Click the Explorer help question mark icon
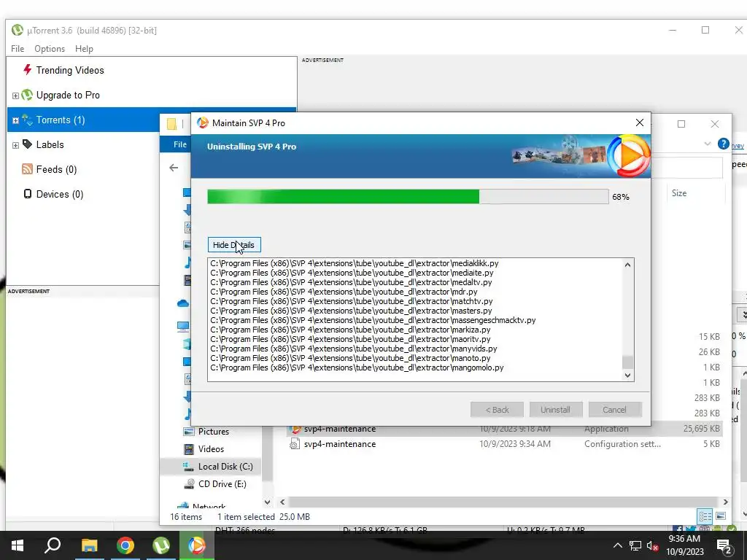The height and width of the screenshot is (560, 747). point(723,144)
